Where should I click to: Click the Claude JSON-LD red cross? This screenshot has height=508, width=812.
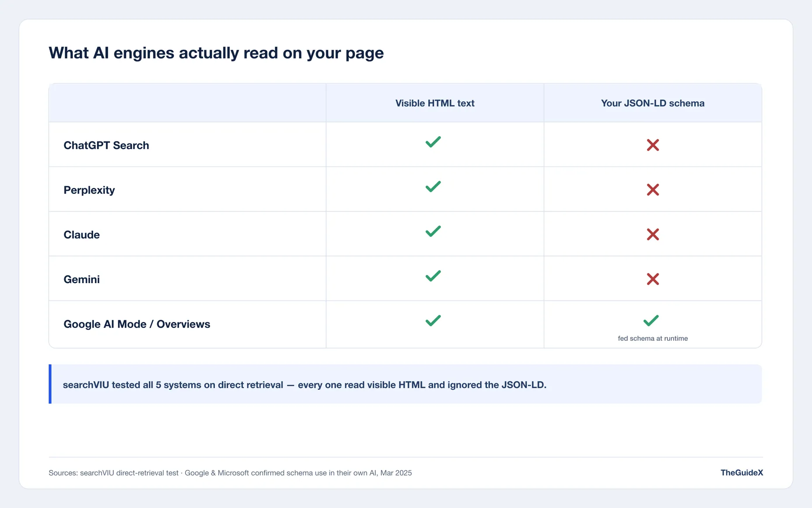tap(653, 235)
